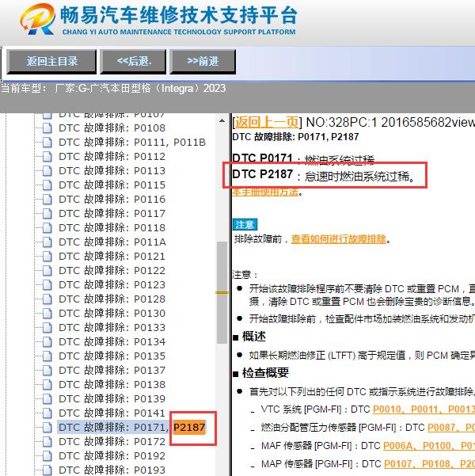Click the document icon beside P0122

[47, 271]
